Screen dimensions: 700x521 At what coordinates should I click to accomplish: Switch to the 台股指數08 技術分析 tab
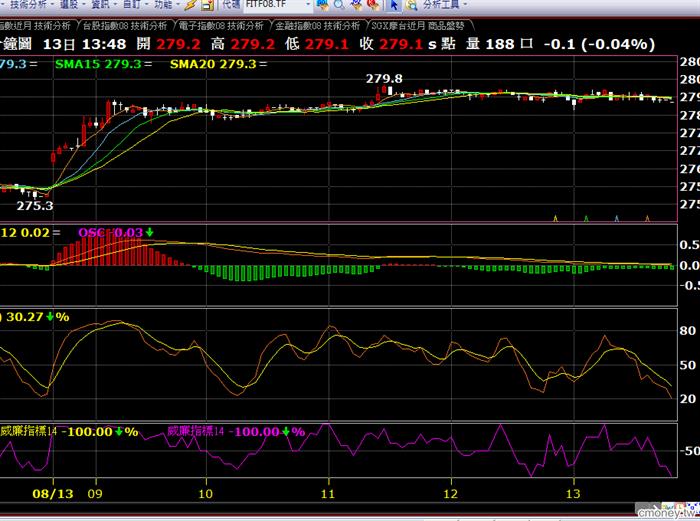pyautogui.click(x=125, y=26)
